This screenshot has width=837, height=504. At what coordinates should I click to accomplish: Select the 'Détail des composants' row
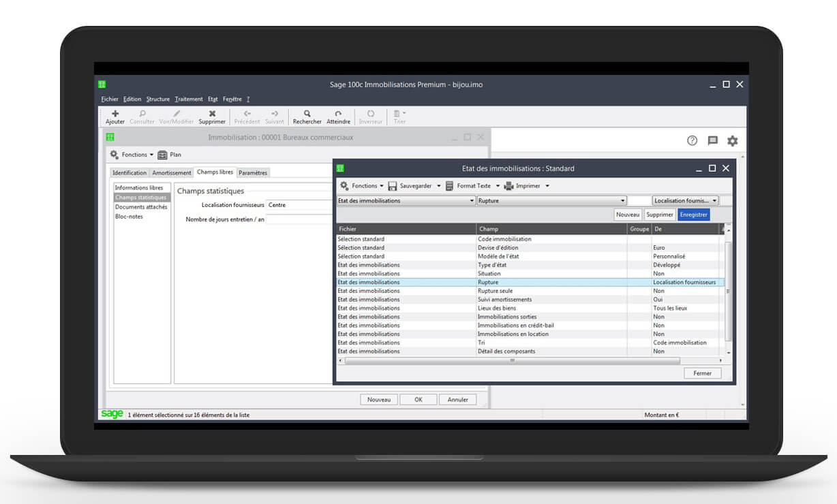click(x=531, y=351)
